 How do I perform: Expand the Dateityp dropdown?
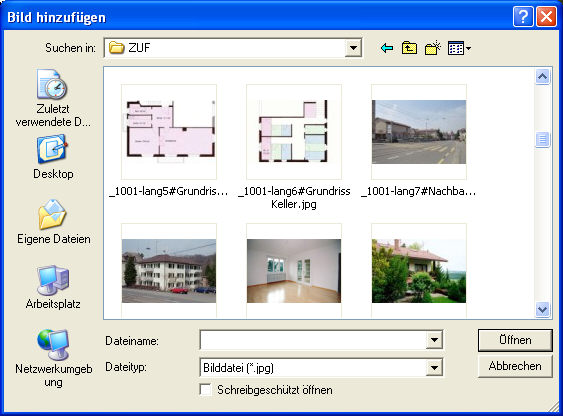point(434,368)
